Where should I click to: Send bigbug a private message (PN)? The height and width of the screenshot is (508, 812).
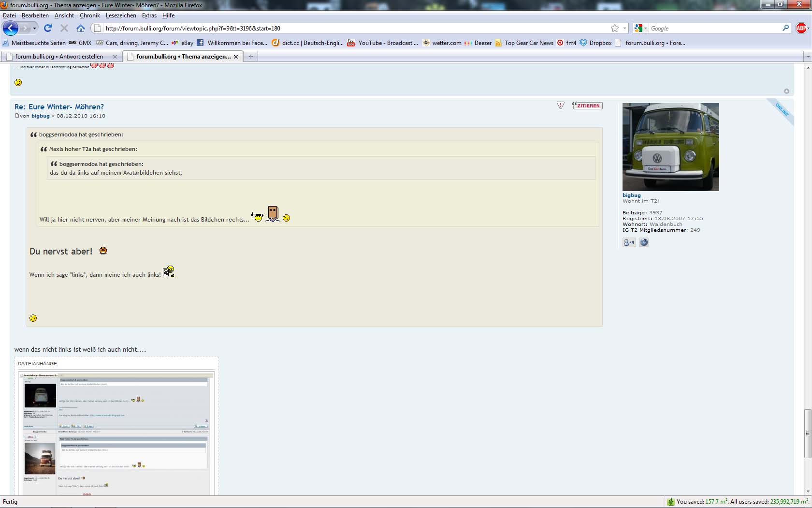tap(629, 242)
